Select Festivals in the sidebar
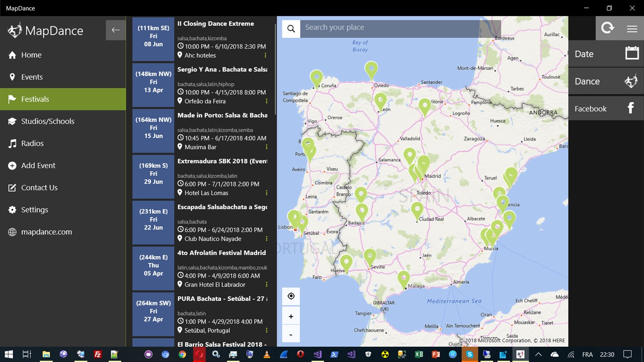Screen dimensions: 644x362 point(63,99)
